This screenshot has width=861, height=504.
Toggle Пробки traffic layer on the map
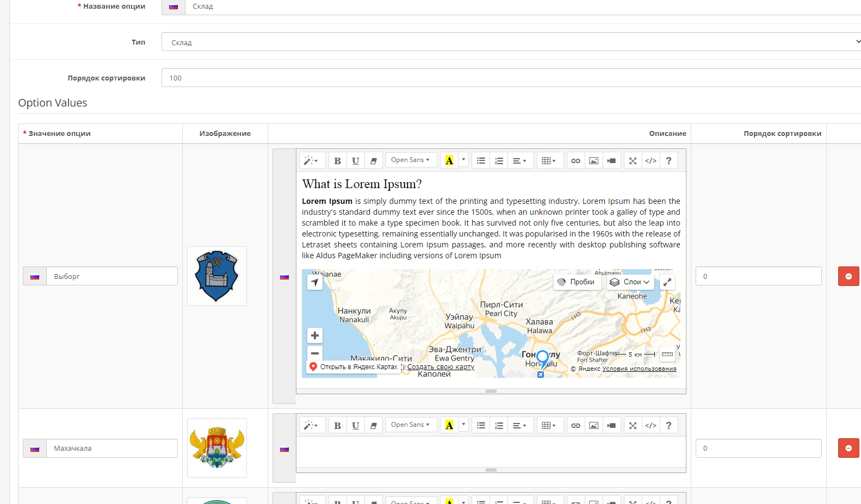tap(577, 282)
